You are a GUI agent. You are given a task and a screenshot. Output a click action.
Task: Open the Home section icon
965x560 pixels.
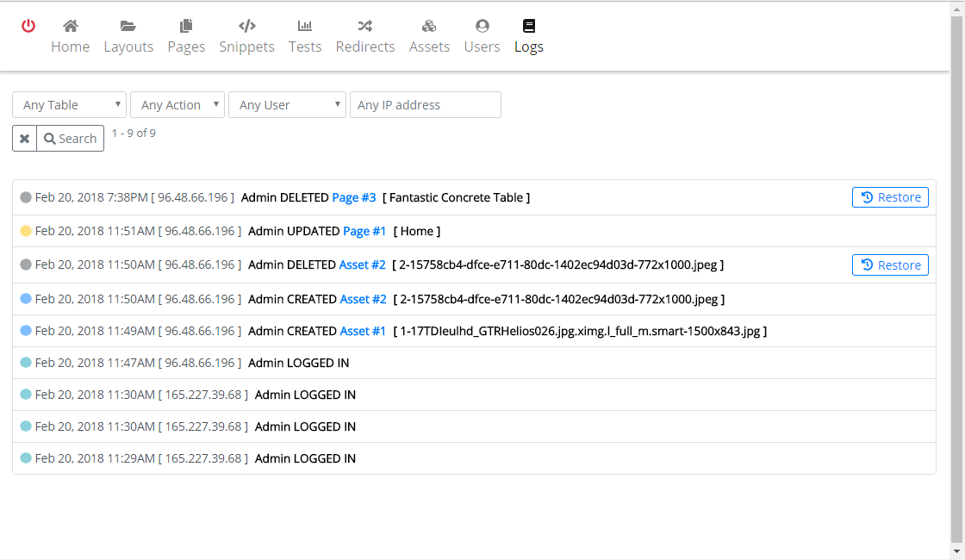70,26
